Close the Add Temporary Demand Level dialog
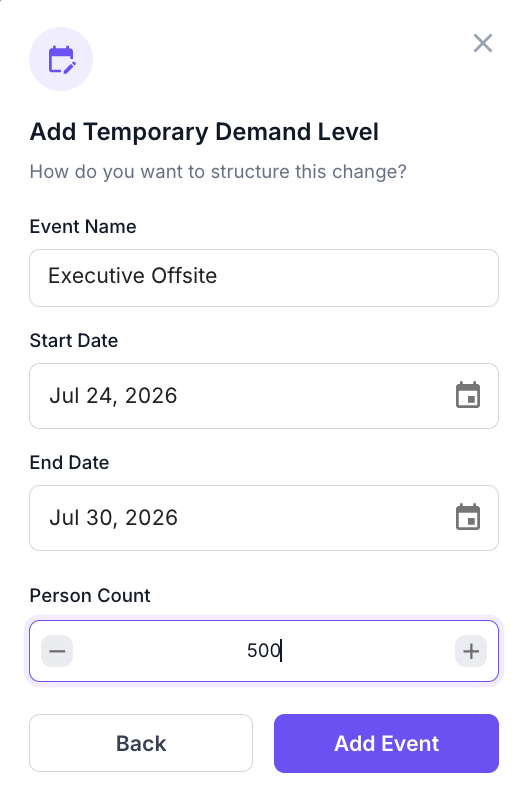 point(482,43)
